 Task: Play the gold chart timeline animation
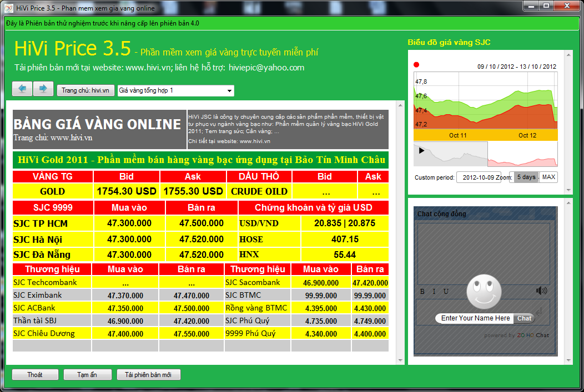click(x=421, y=151)
